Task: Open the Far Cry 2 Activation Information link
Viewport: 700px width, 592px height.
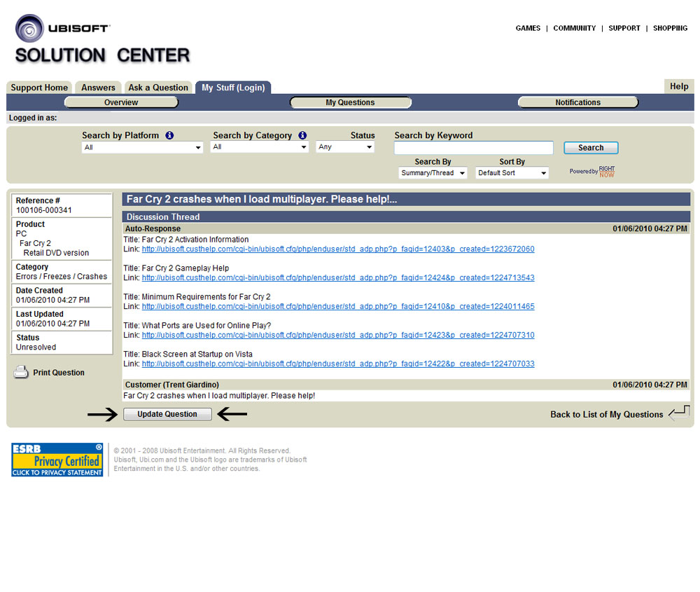Action: [338, 249]
